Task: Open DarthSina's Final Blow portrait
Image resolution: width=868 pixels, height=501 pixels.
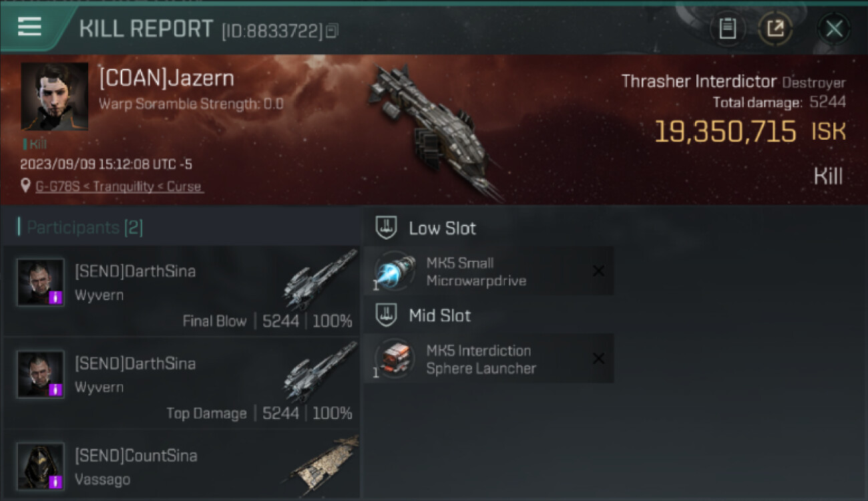Action: 41,283
